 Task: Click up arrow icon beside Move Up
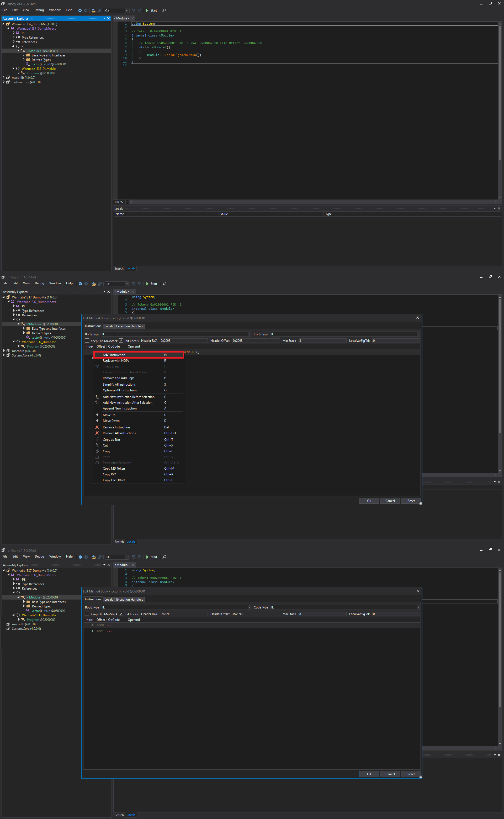tap(97, 415)
